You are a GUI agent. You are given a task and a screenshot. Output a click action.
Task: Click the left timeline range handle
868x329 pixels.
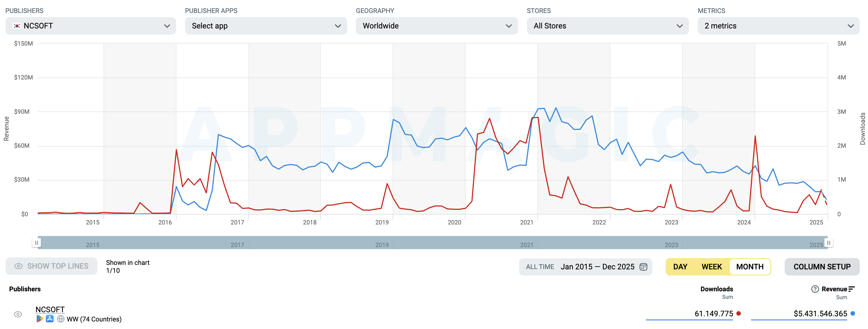[x=36, y=243]
